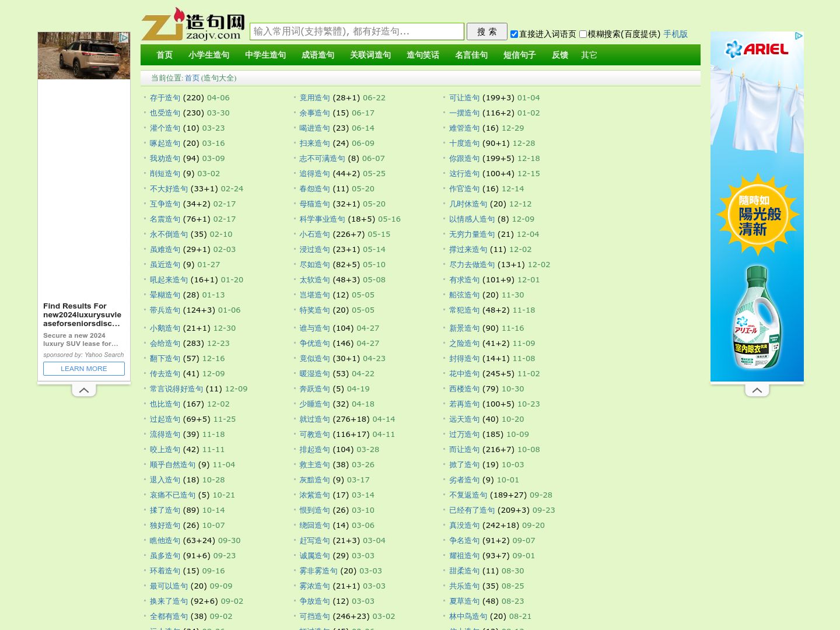This screenshot has width=840, height=630.
Task: Collapse the left ad with the chevron
Action: (x=84, y=390)
